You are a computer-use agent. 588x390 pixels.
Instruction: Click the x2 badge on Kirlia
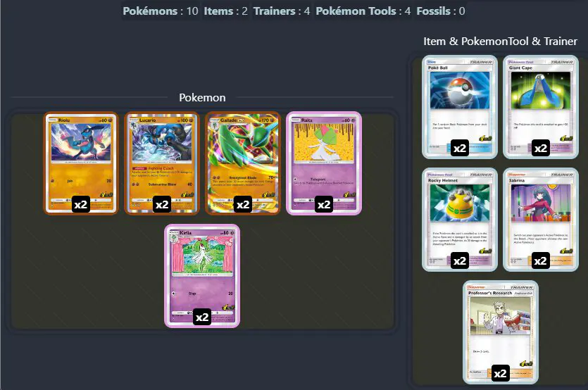pos(202,317)
